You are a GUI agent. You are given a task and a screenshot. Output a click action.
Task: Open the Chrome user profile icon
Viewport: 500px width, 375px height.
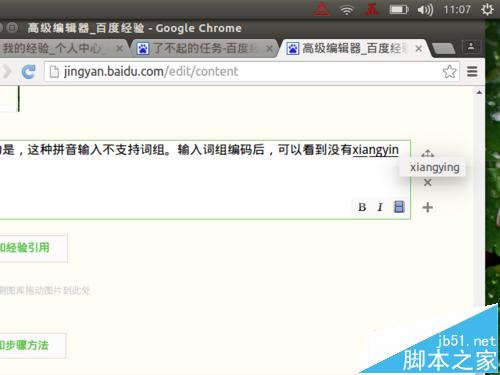coord(471,47)
